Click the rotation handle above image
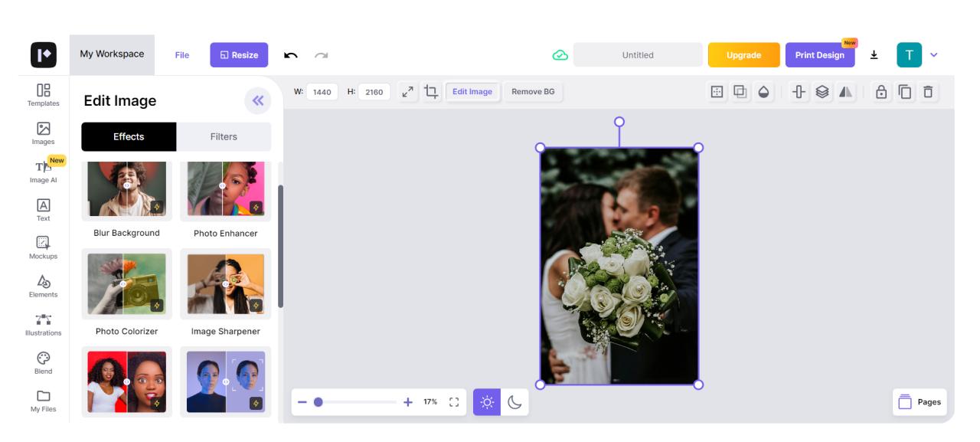 click(x=619, y=122)
